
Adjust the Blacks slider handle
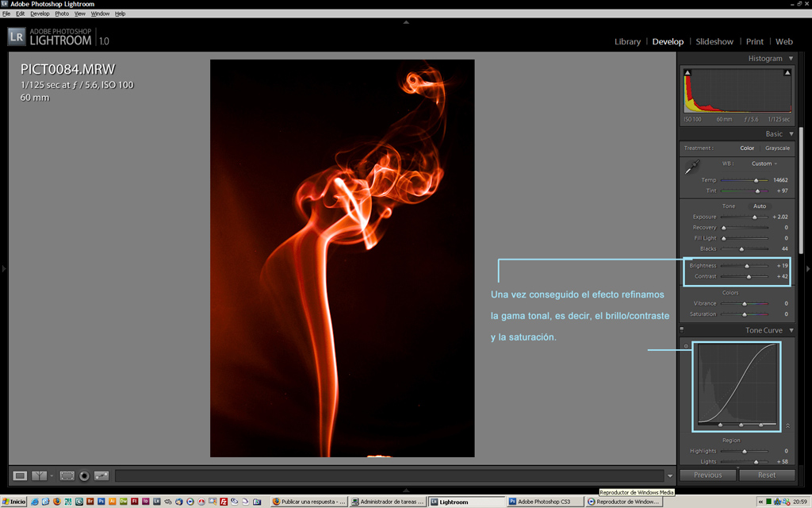click(741, 249)
